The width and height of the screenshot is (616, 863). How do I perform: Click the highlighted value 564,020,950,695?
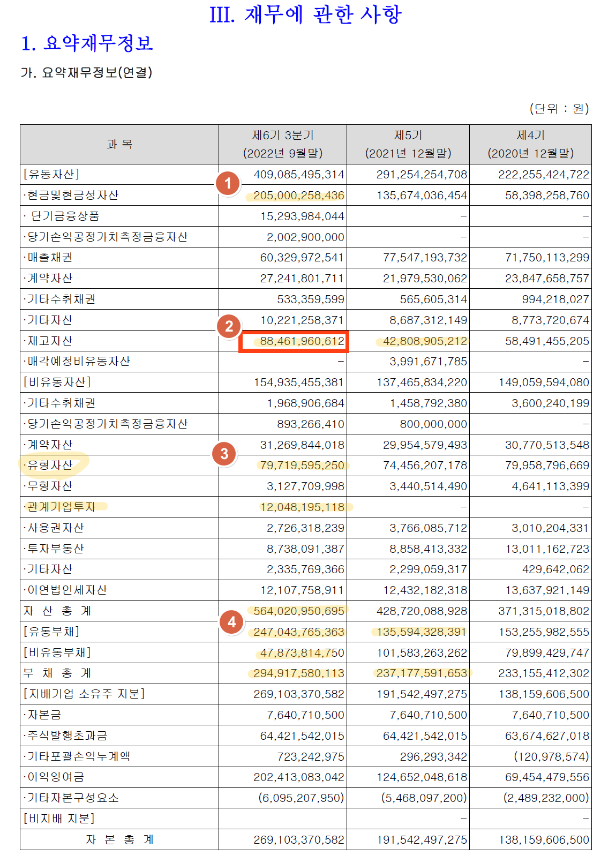pyautogui.click(x=299, y=611)
